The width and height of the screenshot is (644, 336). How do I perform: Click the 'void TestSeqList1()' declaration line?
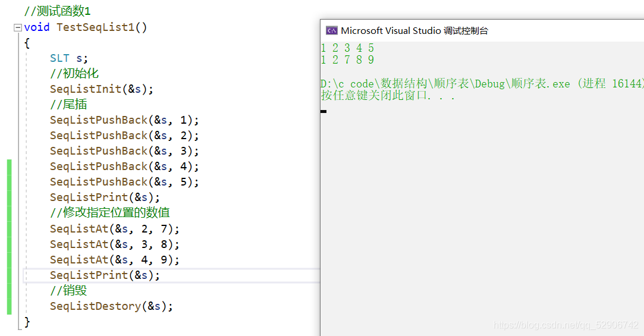point(86,27)
